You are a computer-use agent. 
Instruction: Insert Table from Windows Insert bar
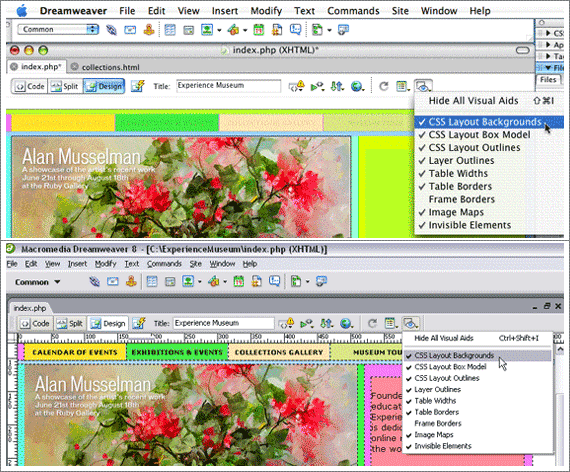[x=152, y=281]
